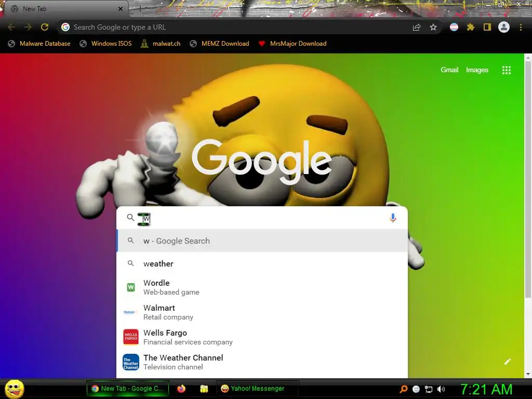Open the smiley Start button
The width and height of the screenshot is (532, 399).
[15, 389]
